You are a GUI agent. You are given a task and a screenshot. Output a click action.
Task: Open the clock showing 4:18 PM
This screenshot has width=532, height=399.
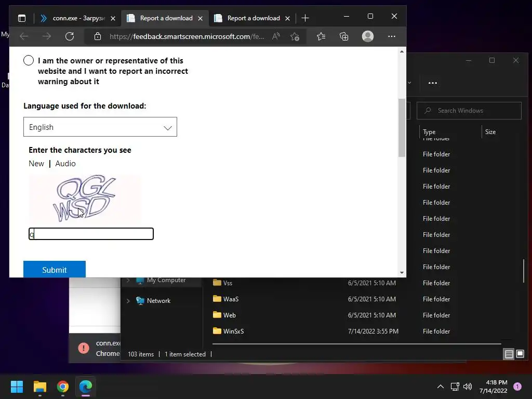494,387
